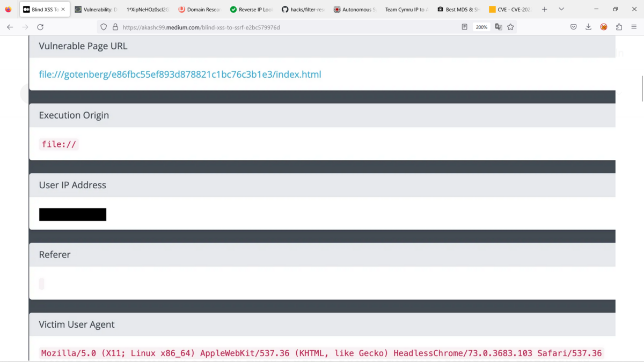Bookmark this page using the star icon
644x362 pixels.
pos(510,27)
